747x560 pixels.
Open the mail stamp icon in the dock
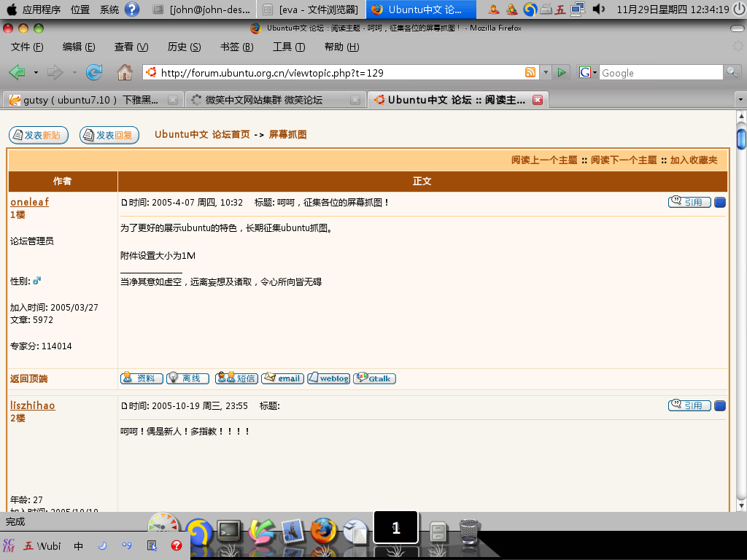(x=292, y=531)
